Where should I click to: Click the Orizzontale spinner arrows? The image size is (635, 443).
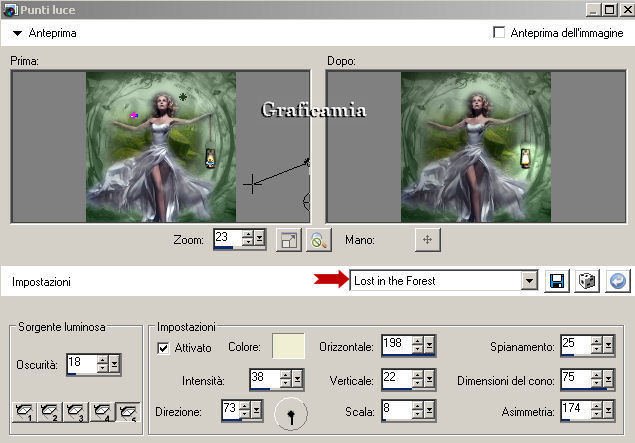point(418,345)
